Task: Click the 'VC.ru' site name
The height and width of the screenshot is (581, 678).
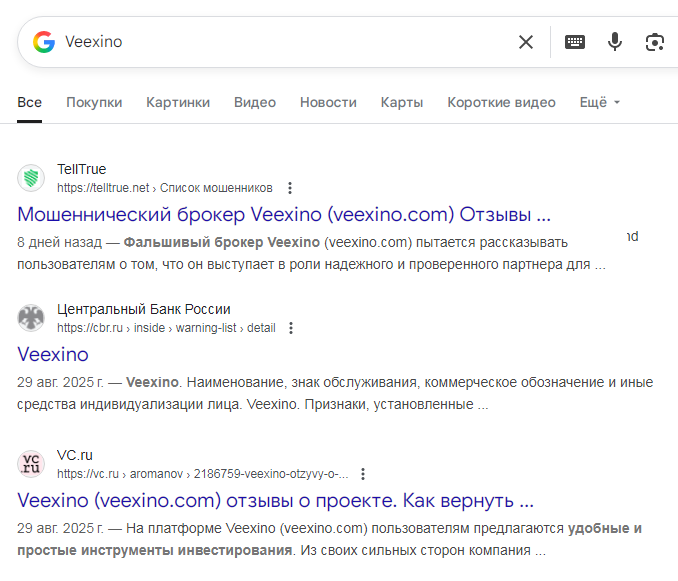Action: coord(75,455)
